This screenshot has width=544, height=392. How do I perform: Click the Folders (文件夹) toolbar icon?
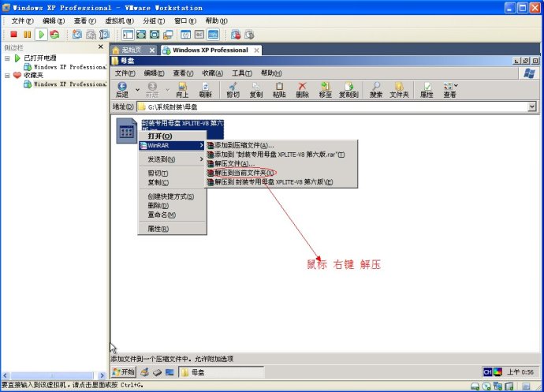(x=399, y=90)
